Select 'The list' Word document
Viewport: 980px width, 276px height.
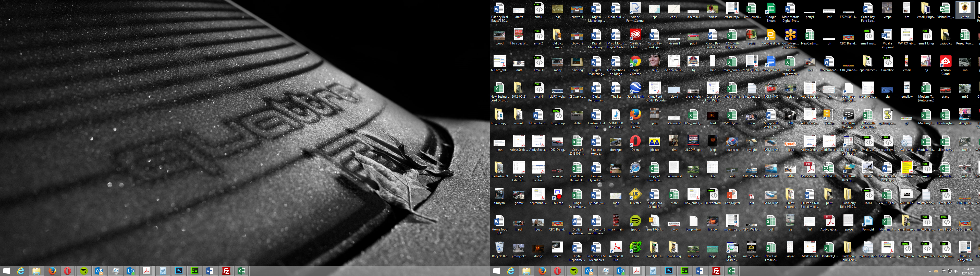click(616, 90)
